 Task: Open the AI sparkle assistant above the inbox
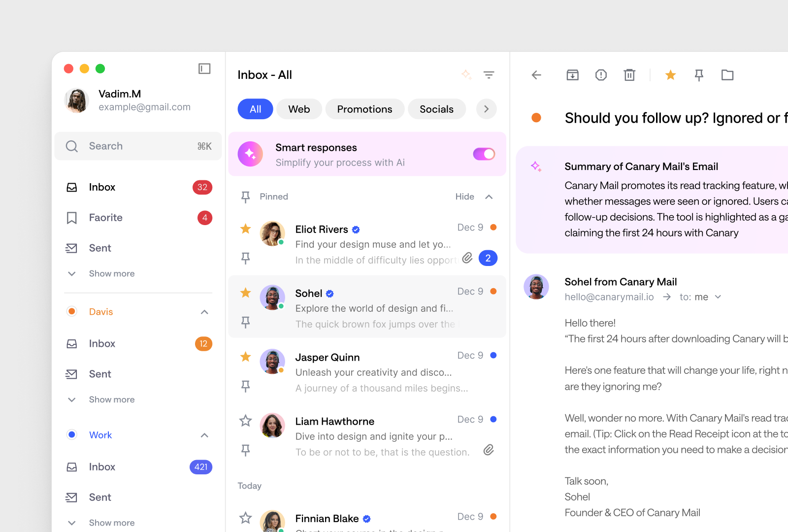466,74
